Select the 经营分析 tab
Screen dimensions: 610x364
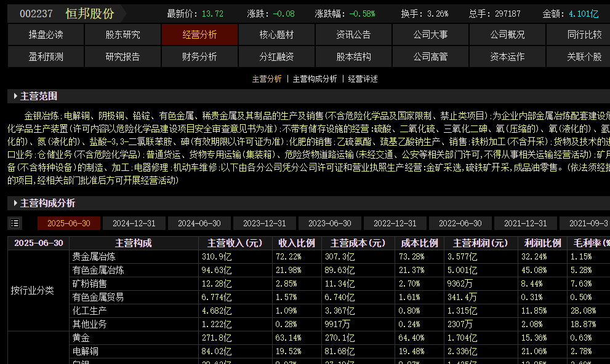(x=199, y=34)
